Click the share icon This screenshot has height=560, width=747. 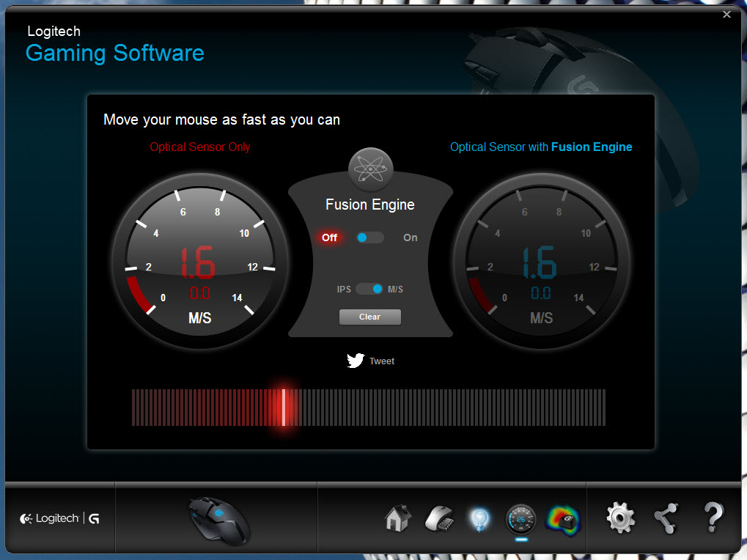click(666, 518)
